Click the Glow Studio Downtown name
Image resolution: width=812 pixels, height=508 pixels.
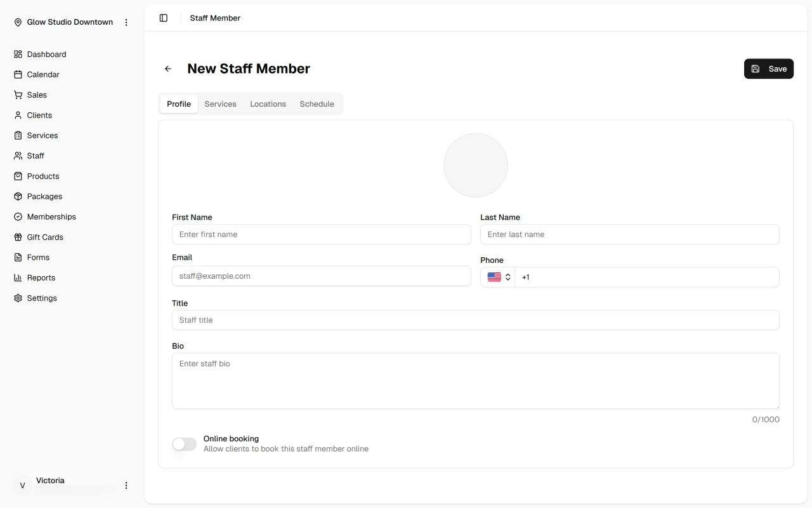[70, 22]
